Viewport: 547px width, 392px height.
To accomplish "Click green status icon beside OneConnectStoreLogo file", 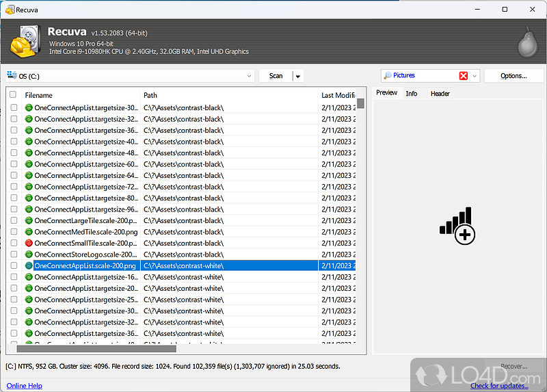I will (x=29, y=254).
